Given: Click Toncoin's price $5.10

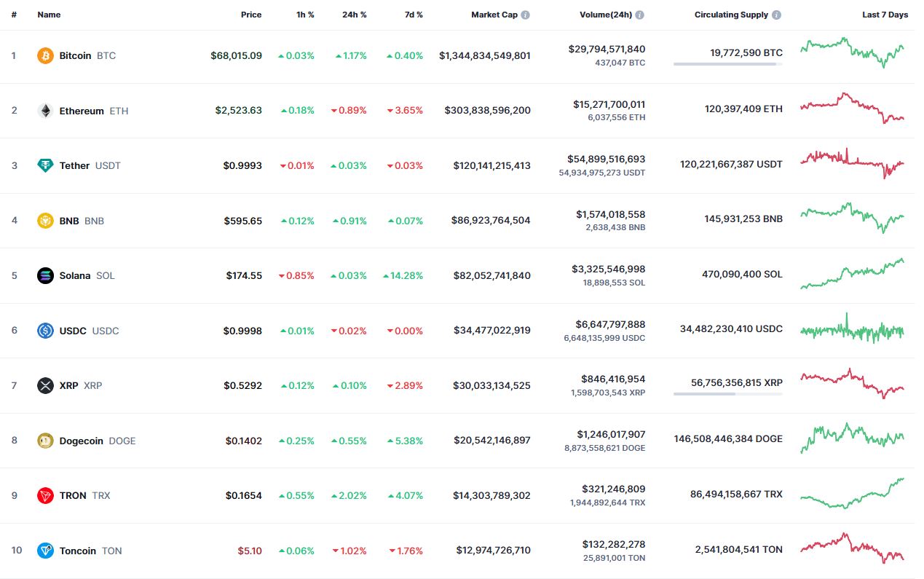Looking at the screenshot, I should (x=250, y=551).
